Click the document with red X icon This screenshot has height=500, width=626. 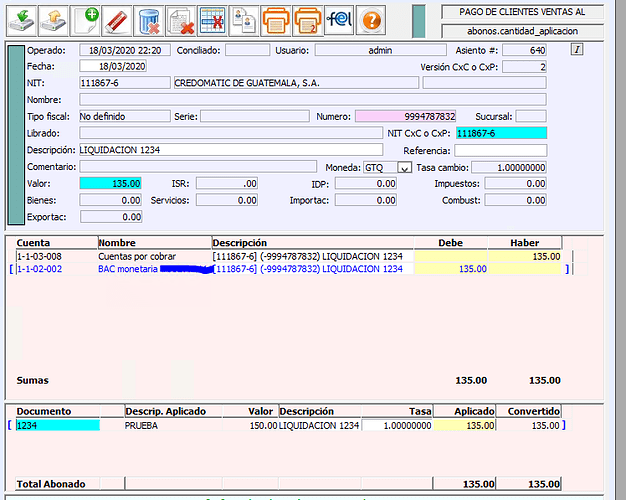coord(180,18)
